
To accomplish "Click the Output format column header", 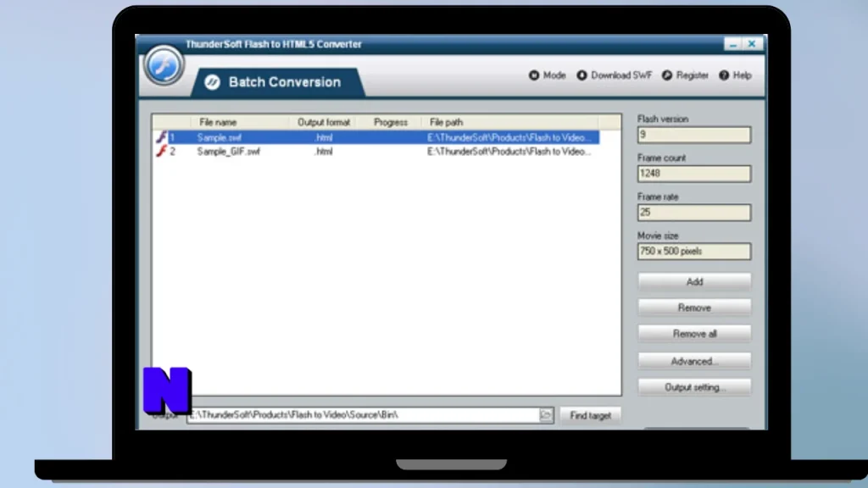I will [x=324, y=122].
